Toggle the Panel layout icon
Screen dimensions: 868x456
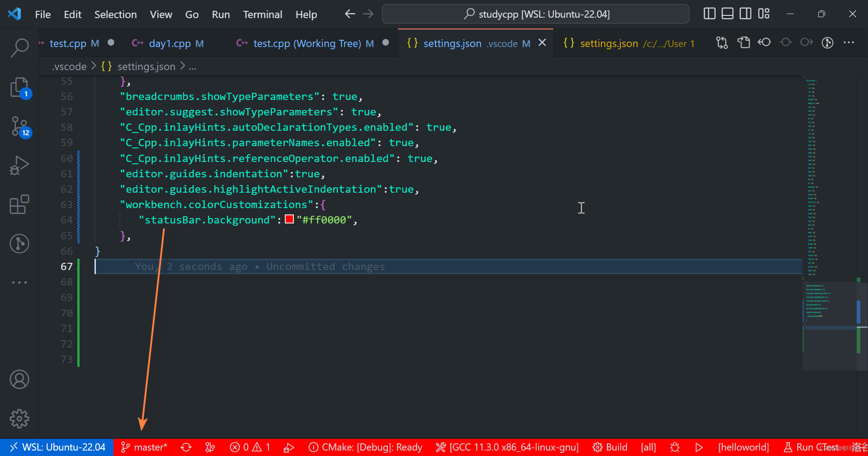[727, 14]
